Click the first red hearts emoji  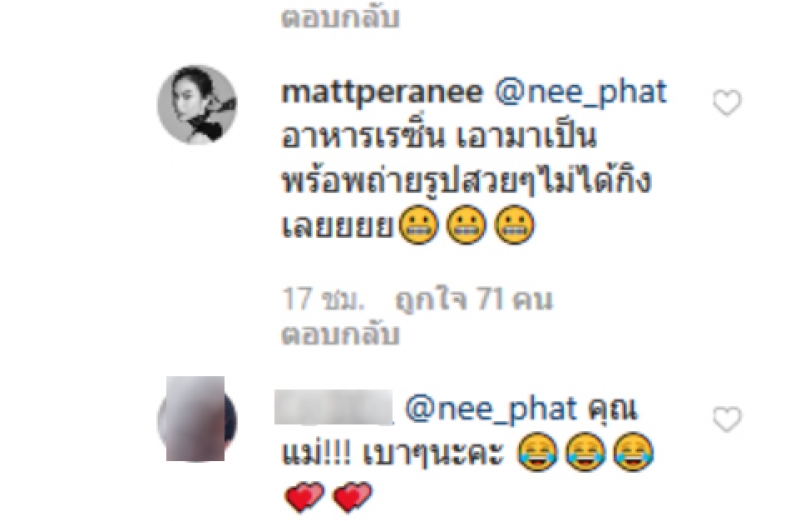tap(304, 497)
